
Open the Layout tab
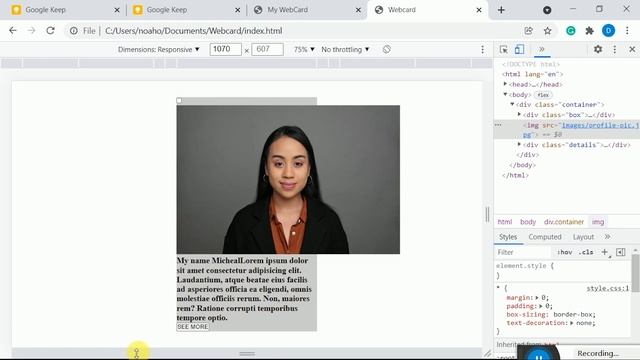click(583, 237)
